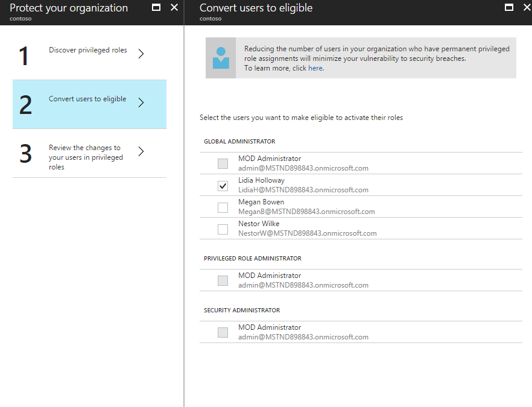The image size is (532, 407).
Task: Select step 1 Discover privileged roles
Action: coord(88,51)
